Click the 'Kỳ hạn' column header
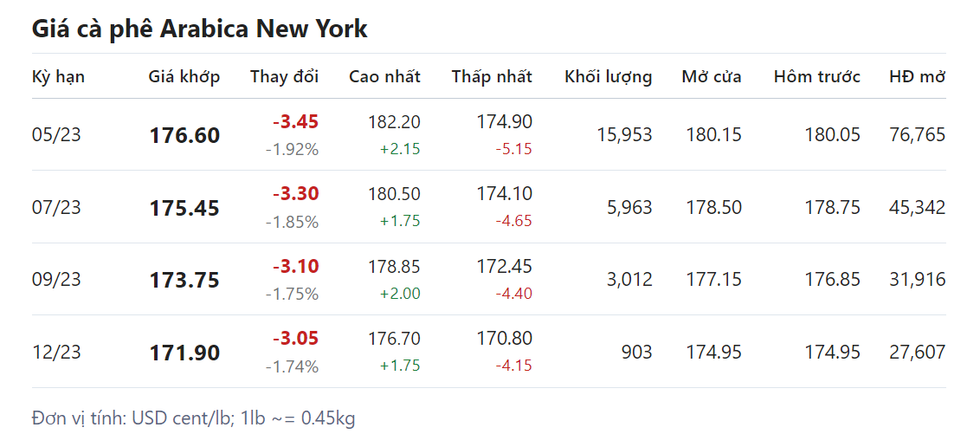Viewport: 980px width, 434px height. coord(58,76)
